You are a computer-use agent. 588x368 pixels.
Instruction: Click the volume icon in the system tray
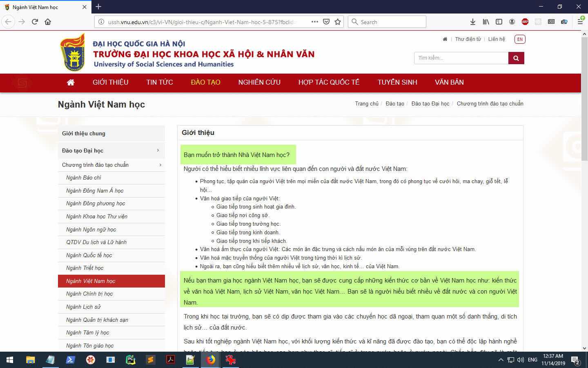tap(521, 360)
